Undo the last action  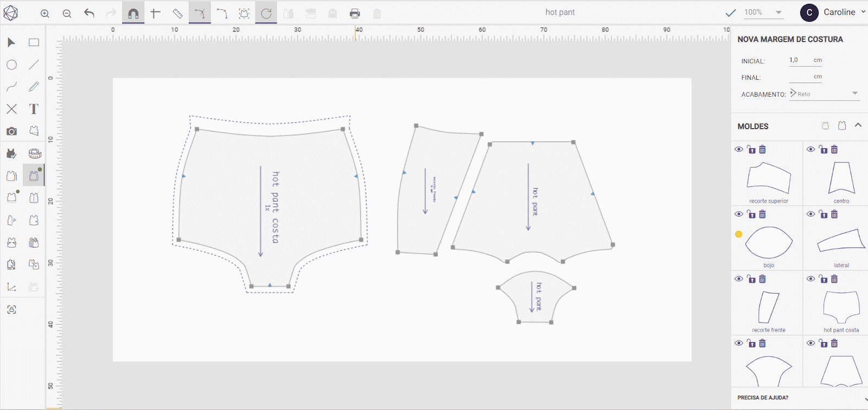pyautogui.click(x=90, y=14)
